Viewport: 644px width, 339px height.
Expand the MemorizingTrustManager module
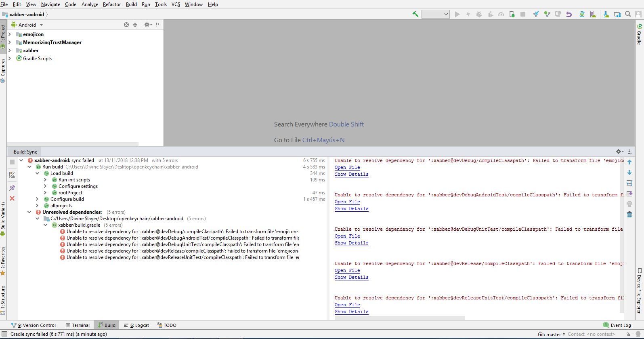[10, 42]
